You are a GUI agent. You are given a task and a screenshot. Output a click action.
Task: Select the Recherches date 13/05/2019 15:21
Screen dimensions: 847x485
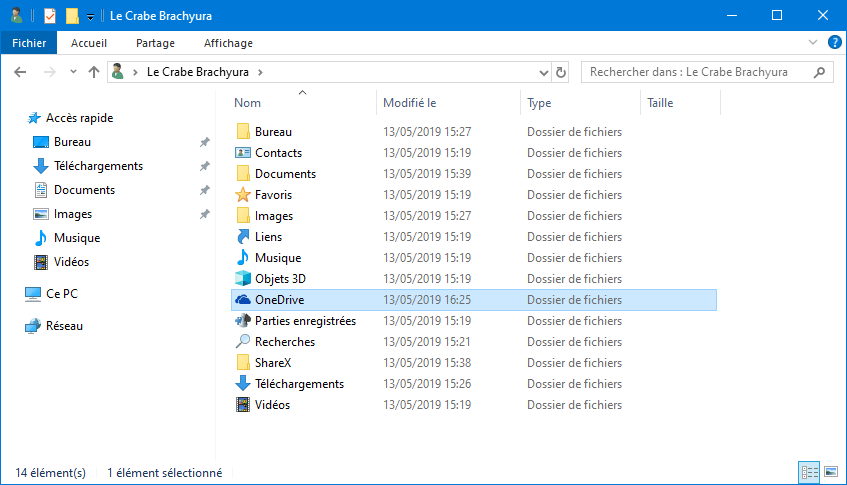427,342
